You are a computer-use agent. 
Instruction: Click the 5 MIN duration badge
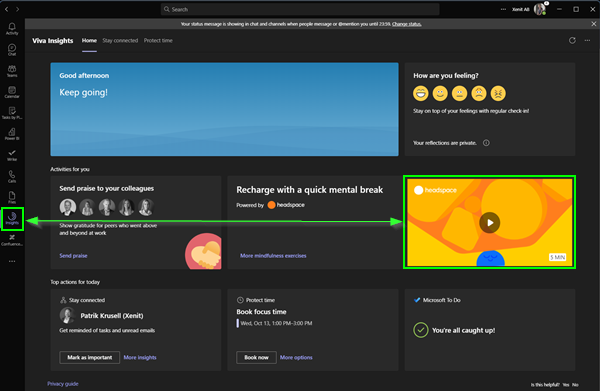558,257
